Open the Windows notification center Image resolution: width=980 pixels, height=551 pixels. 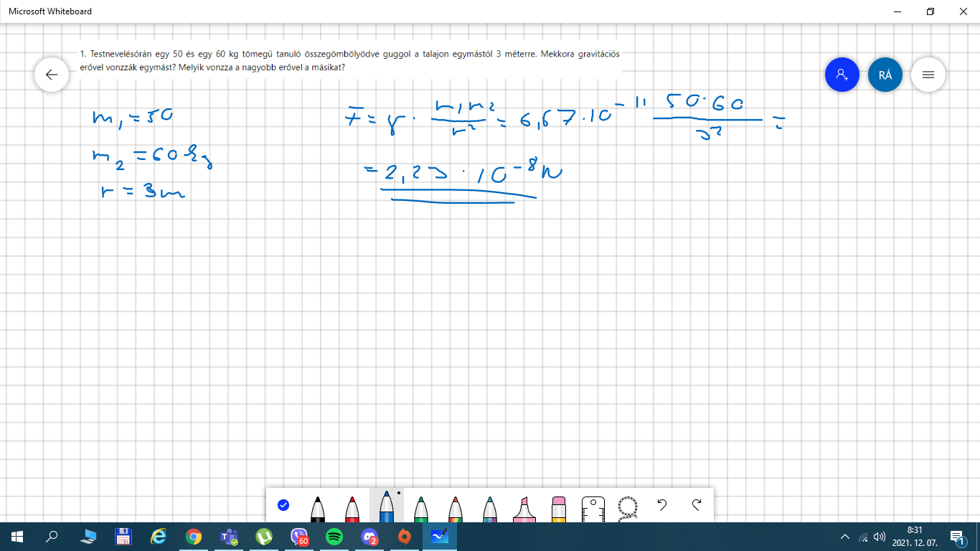tap(957, 537)
